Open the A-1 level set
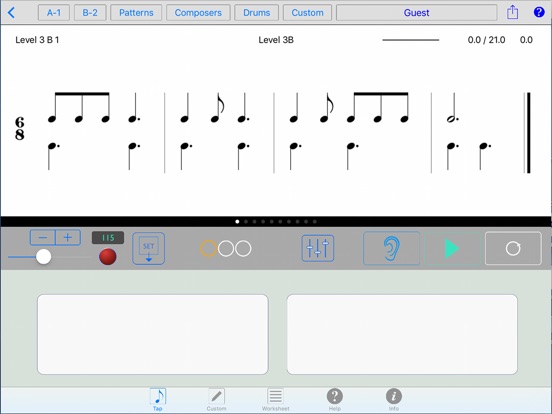Screen dimensions: 552x414 coord(54,13)
